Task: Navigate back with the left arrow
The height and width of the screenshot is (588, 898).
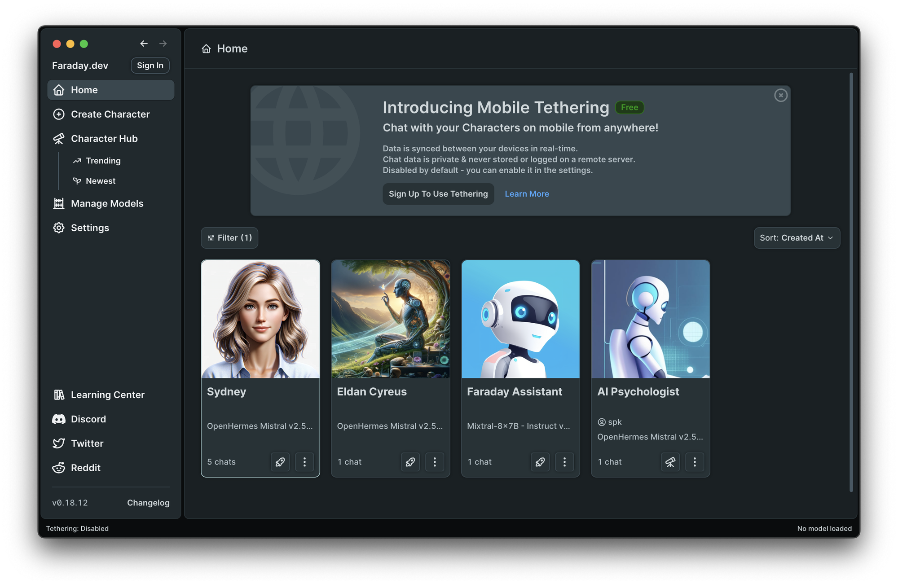Action: point(144,44)
